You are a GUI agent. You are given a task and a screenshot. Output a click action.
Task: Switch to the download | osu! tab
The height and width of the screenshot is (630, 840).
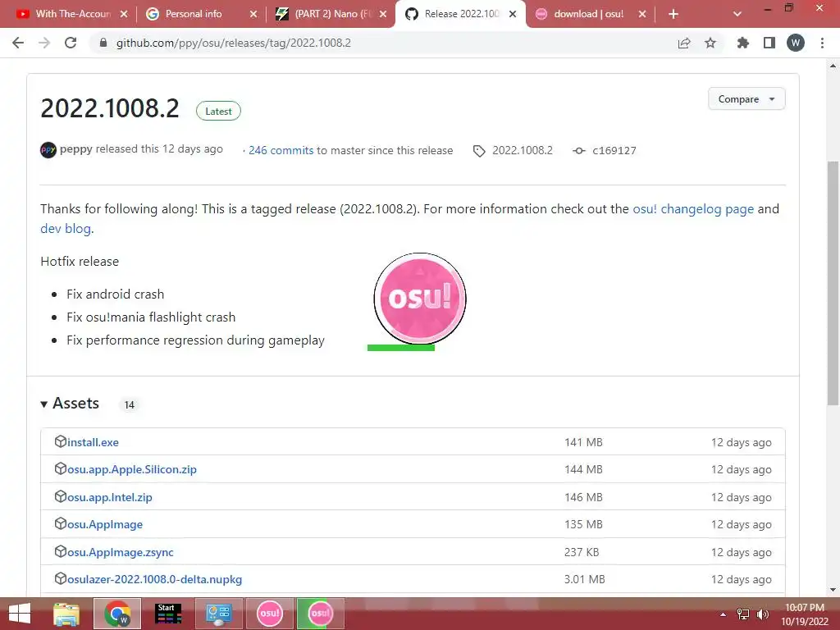click(x=588, y=14)
